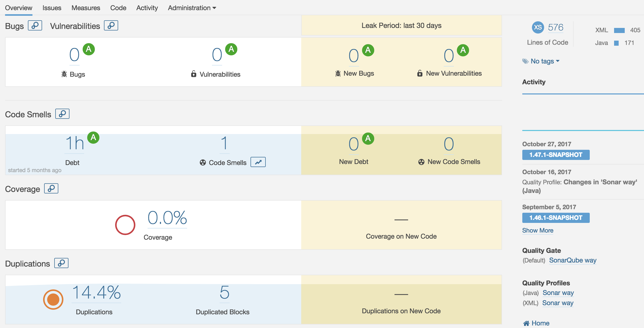Open the Coverage link icon

pos(51,189)
